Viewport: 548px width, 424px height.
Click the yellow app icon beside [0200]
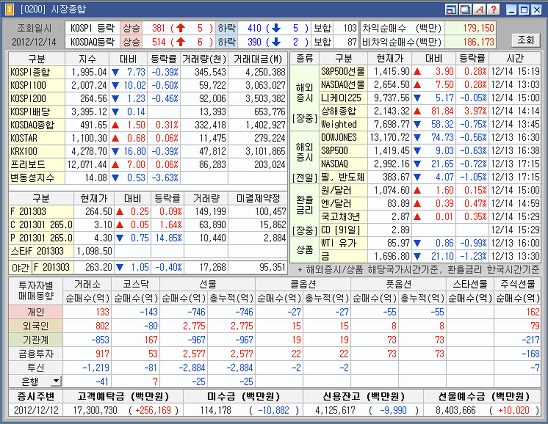point(9,9)
